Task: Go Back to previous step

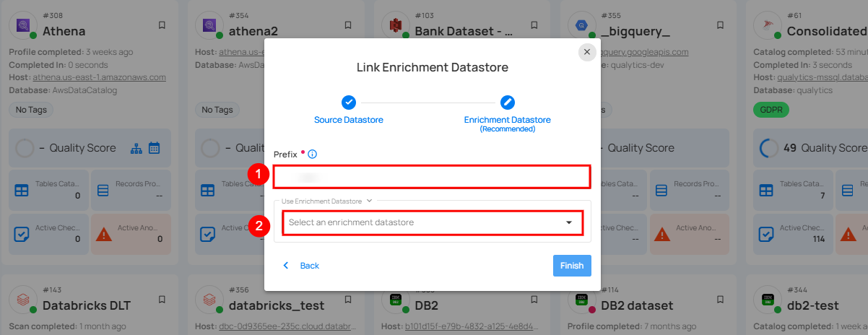Action: click(301, 266)
